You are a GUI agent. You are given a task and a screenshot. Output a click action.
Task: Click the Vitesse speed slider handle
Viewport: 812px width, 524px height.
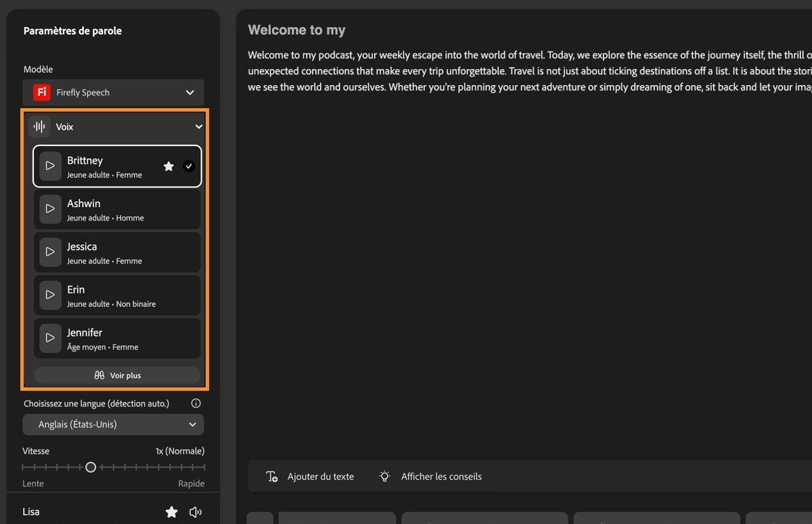coord(91,467)
